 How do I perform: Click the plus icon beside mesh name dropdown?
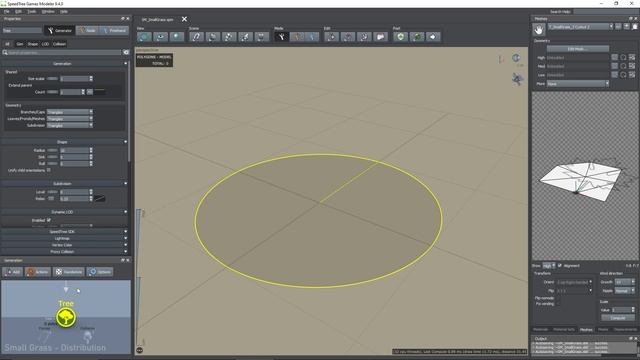pos(627,27)
